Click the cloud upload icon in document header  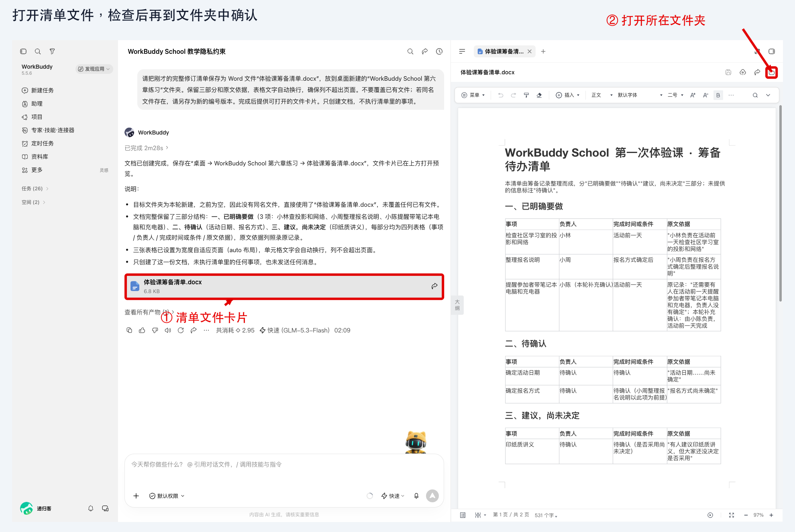pos(743,72)
